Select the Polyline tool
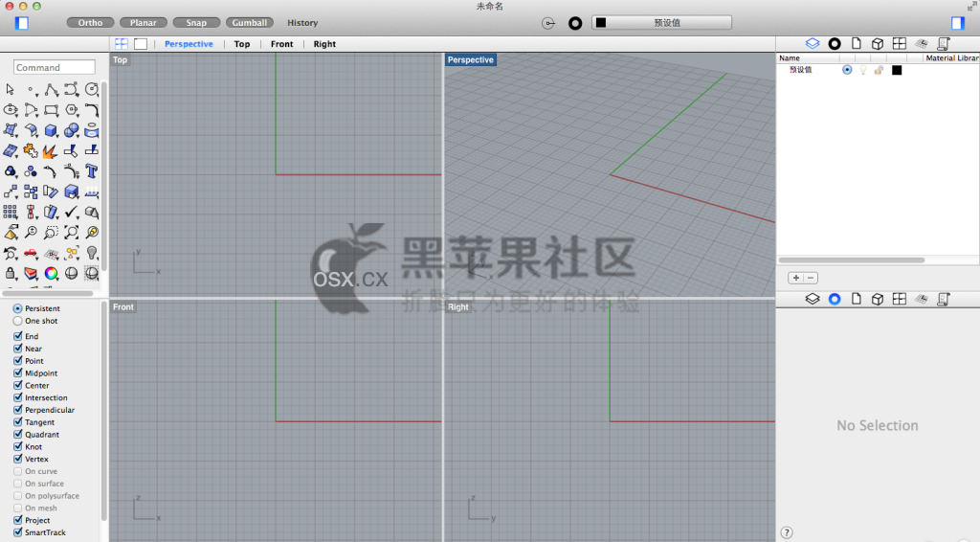 (52, 89)
